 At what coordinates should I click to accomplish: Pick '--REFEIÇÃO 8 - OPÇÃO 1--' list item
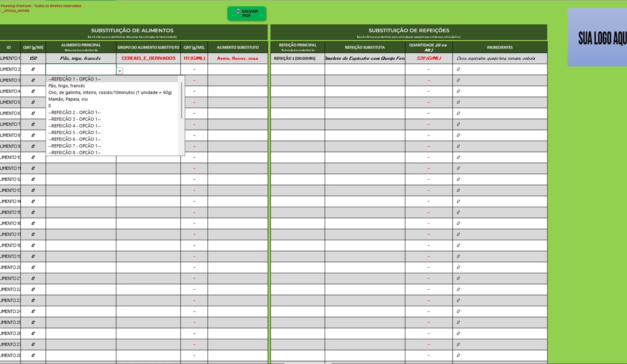(x=75, y=152)
